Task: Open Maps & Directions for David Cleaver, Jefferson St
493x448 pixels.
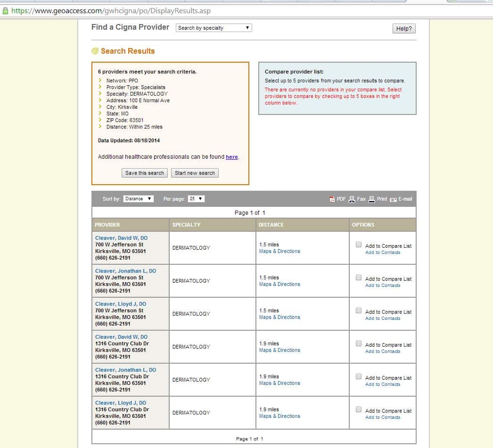Action: coord(279,252)
